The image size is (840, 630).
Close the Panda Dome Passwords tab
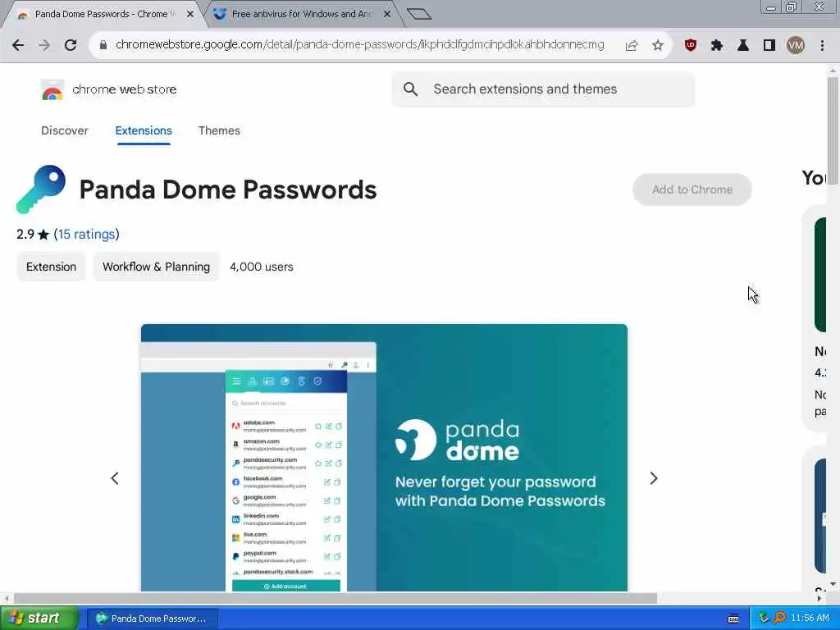[189, 15]
